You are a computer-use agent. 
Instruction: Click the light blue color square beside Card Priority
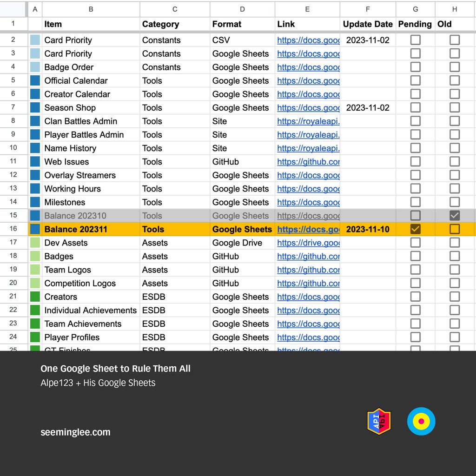point(35,40)
